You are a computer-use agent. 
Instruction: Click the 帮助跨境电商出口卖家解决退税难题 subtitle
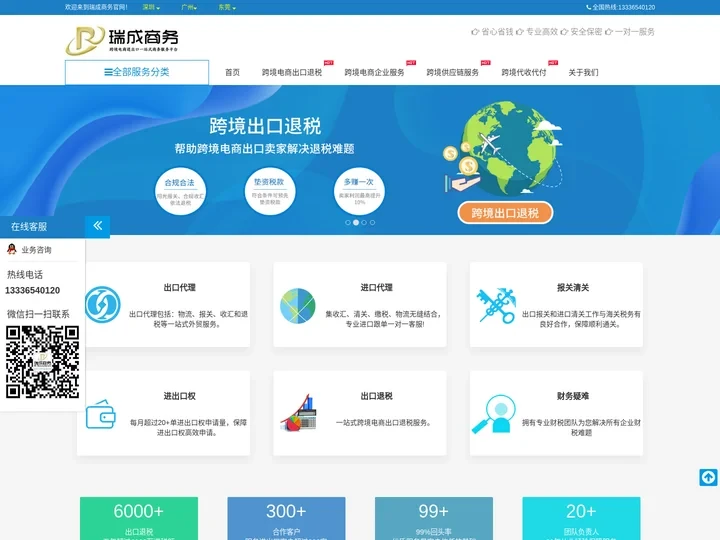pyautogui.click(x=264, y=149)
